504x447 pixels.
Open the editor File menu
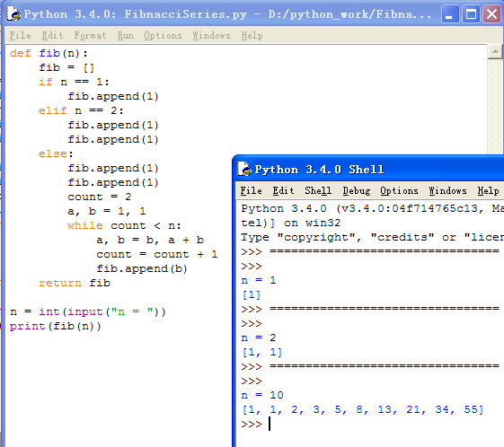click(x=21, y=35)
